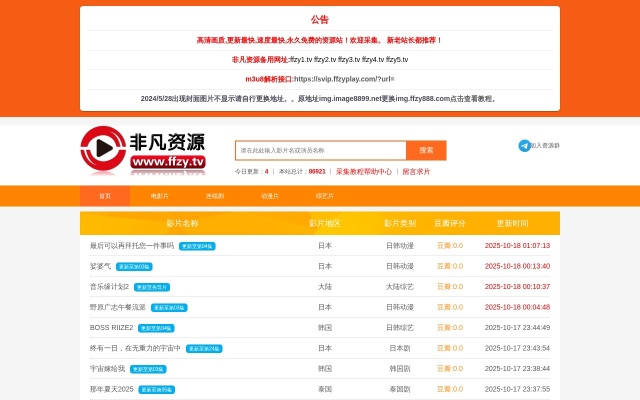Click the update badge beside 驾驾气
Viewport: 640px width, 400px height.
tap(134, 267)
